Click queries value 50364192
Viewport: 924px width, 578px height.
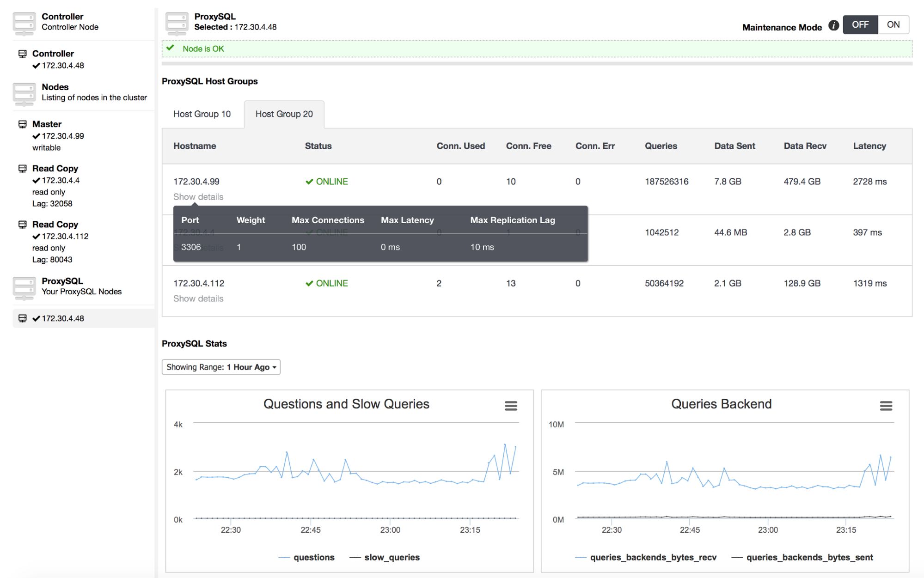tap(664, 283)
